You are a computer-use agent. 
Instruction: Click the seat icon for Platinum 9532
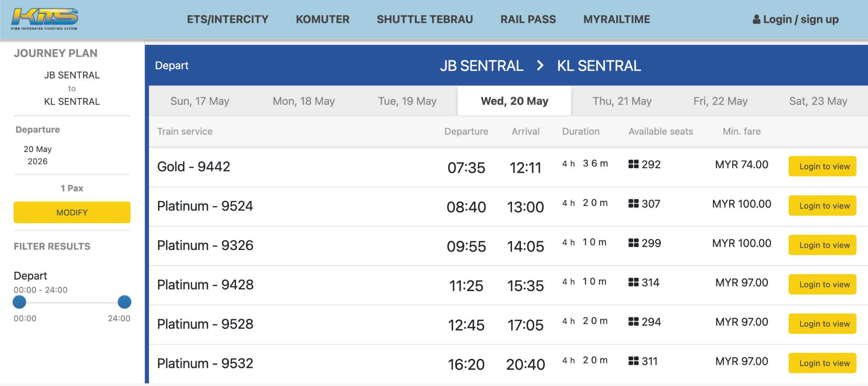(x=633, y=361)
